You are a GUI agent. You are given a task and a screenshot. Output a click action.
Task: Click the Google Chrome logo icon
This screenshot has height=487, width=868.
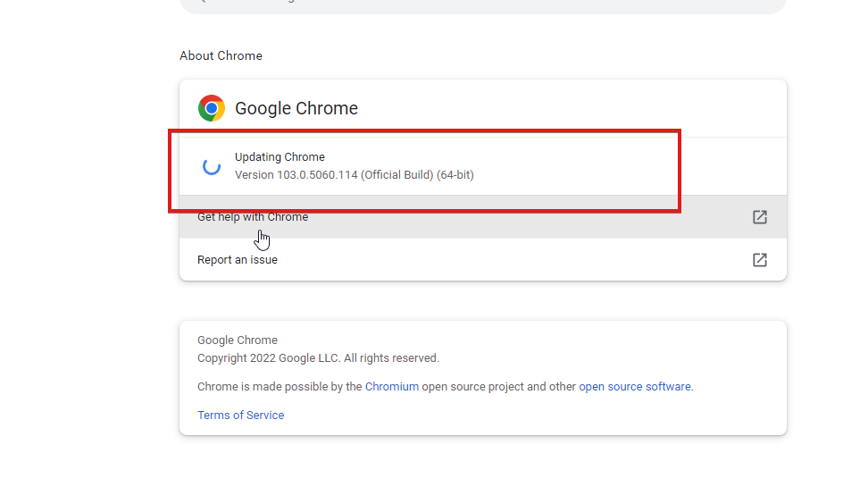[212, 108]
